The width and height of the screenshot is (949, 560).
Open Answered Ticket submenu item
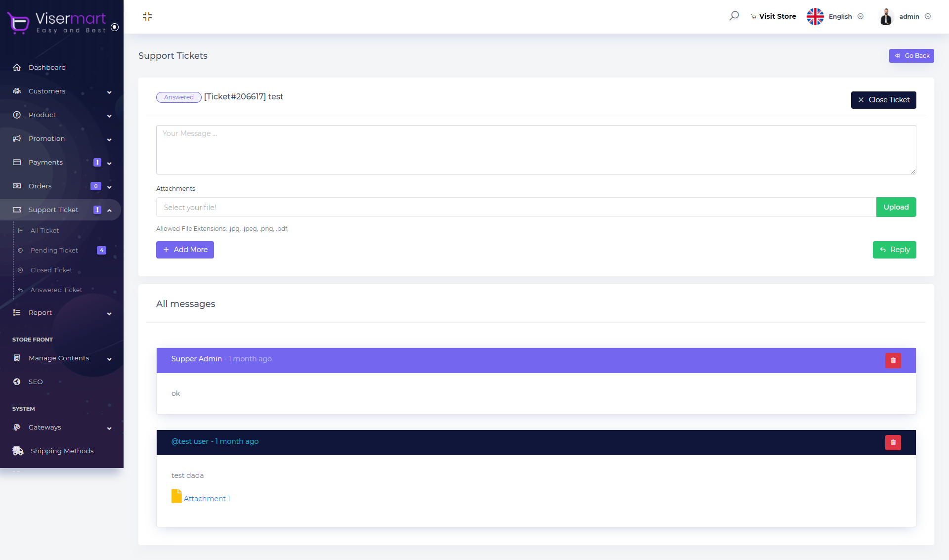coord(56,290)
